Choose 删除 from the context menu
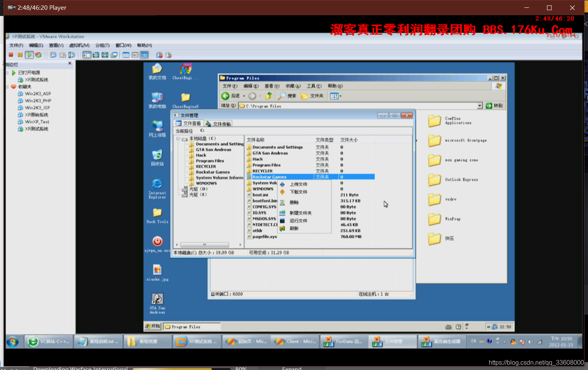 pos(294,203)
